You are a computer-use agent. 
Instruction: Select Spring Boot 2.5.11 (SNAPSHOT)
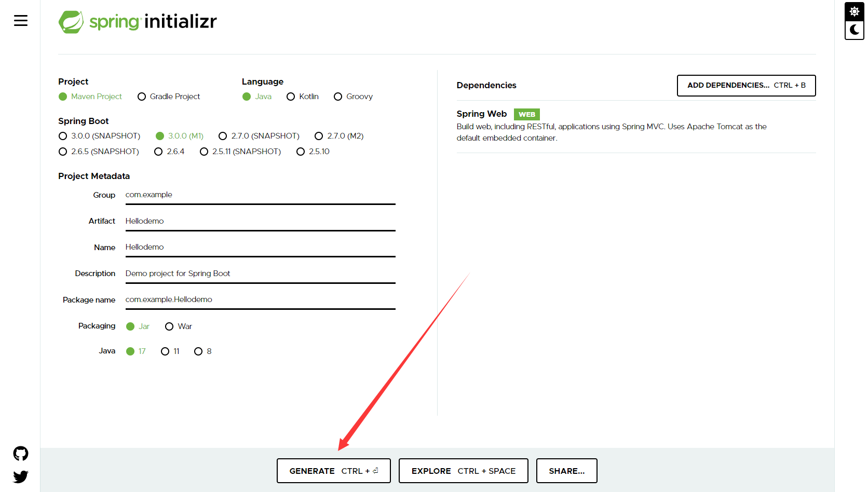240,152
